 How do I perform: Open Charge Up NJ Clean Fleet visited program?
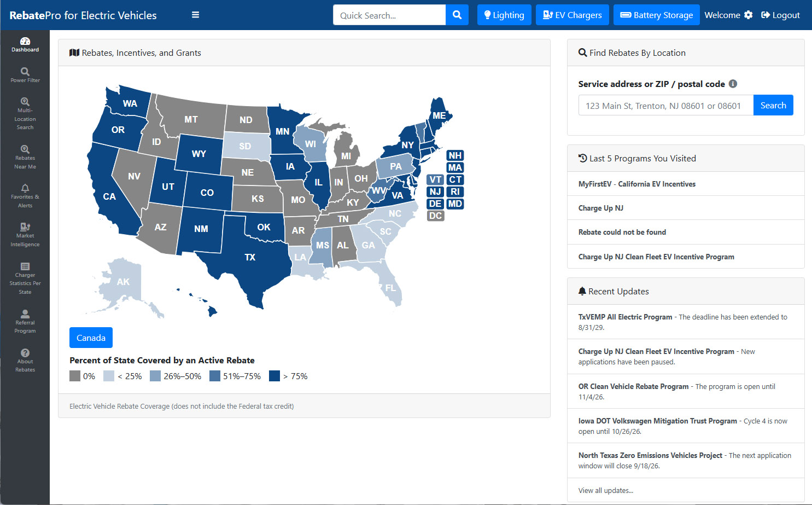click(656, 257)
